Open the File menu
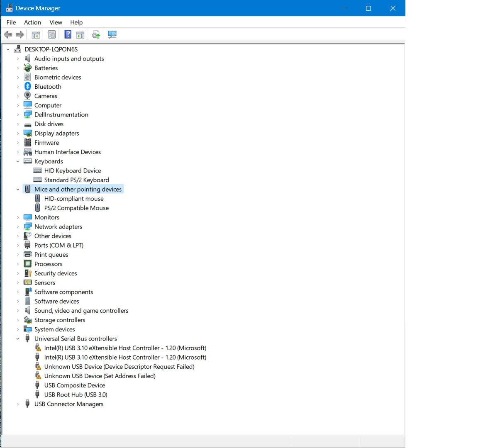The height and width of the screenshot is (448, 478). point(11,22)
